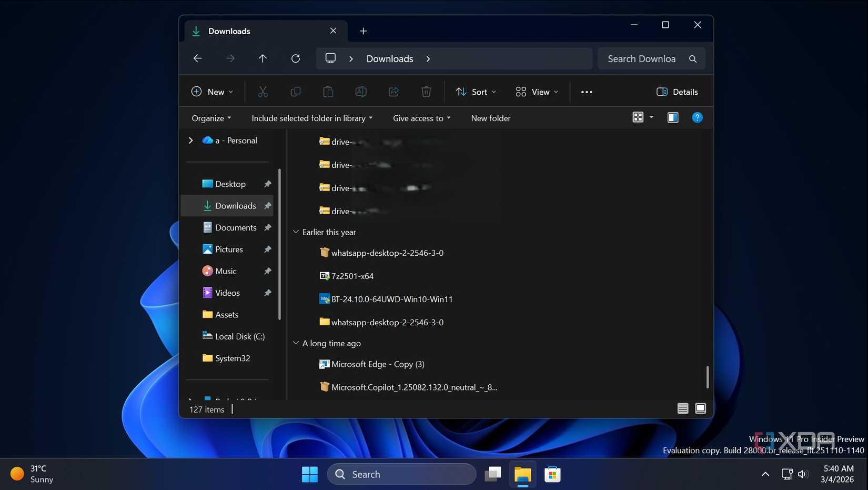Open the Organize menu
The image size is (868, 490).
tap(211, 118)
